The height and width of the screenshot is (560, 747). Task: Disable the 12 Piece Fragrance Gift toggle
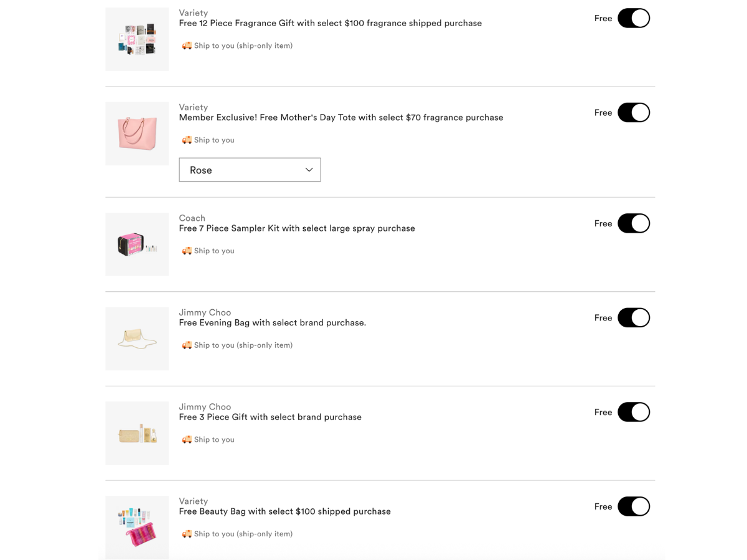634,18
